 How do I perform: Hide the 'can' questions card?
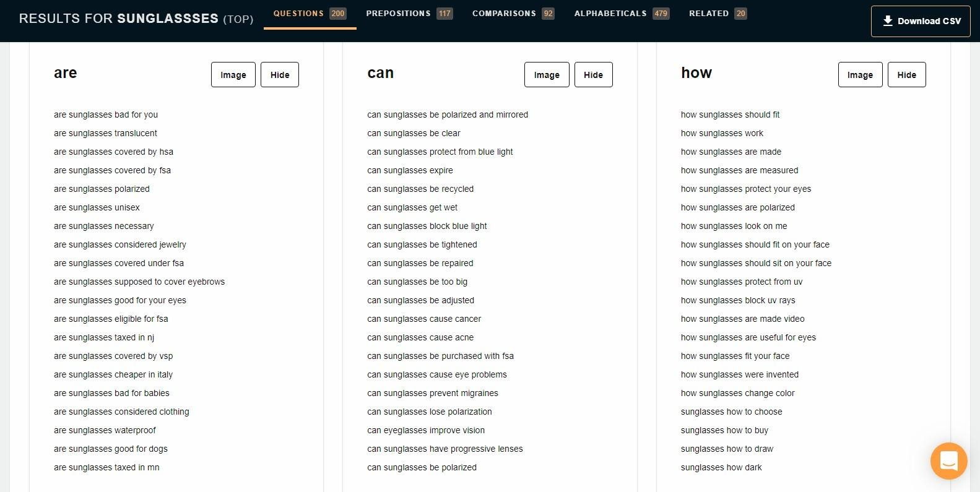[593, 75]
